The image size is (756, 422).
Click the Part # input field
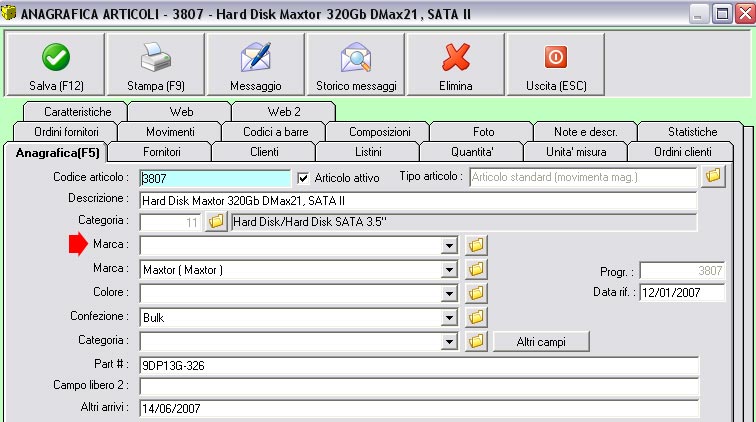click(x=418, y=365)
